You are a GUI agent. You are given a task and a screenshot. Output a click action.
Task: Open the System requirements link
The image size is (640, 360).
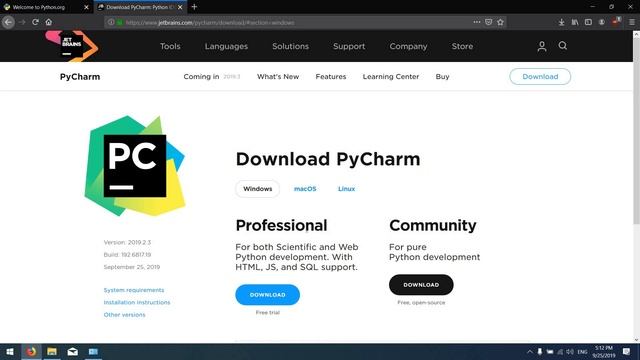click(x=134, y=290)
